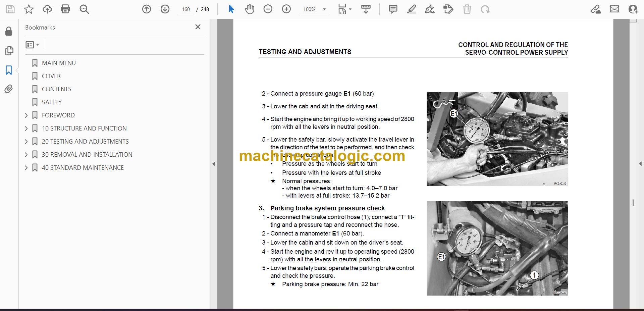Toggle the bookmarks panel icon
The image size is (644, 311).
pos(9,70)
